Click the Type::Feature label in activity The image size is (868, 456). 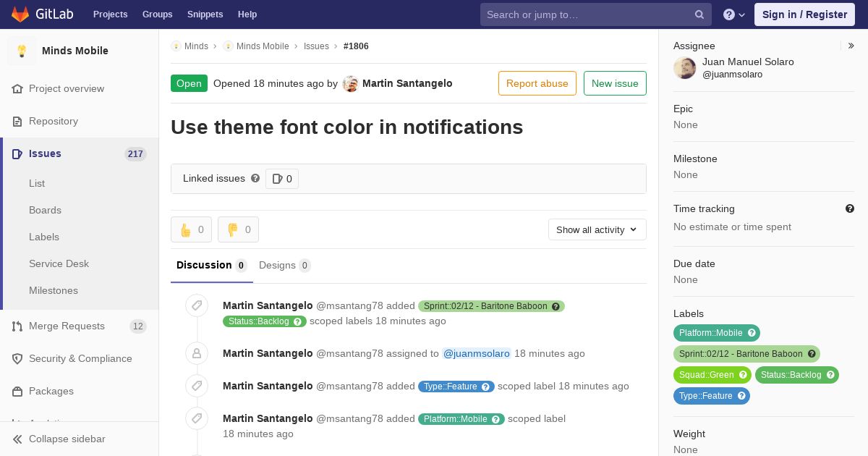click(450, 387)
